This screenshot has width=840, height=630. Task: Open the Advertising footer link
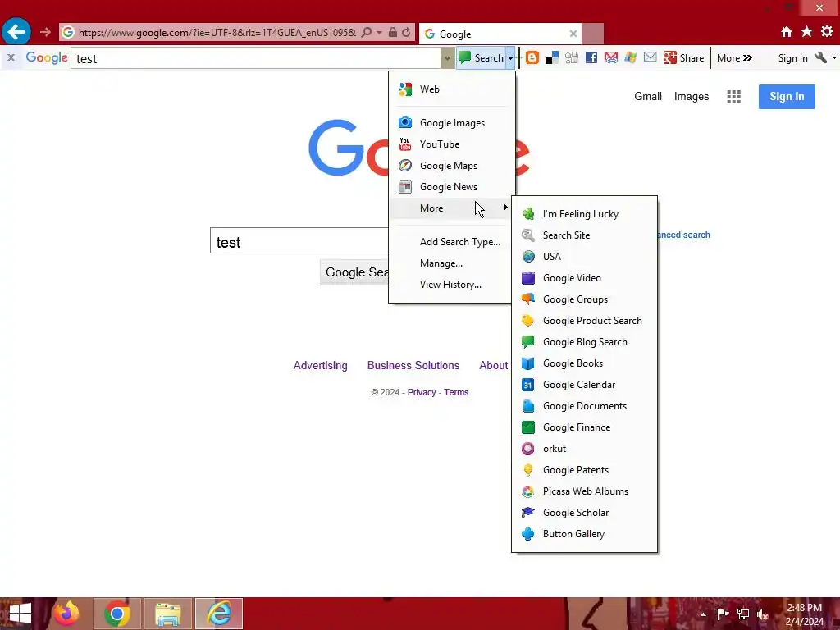(321, 365)
